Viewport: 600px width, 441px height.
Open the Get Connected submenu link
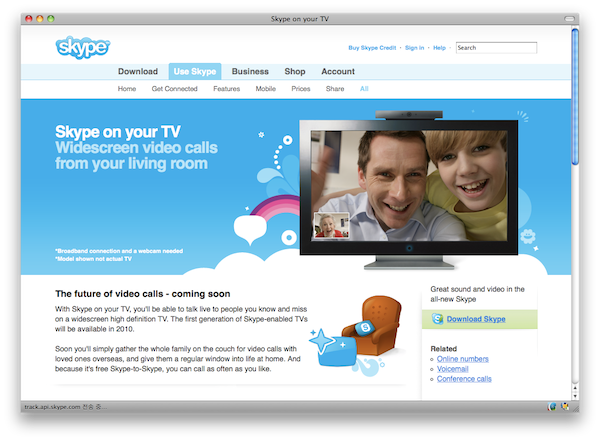pos(174,89)
